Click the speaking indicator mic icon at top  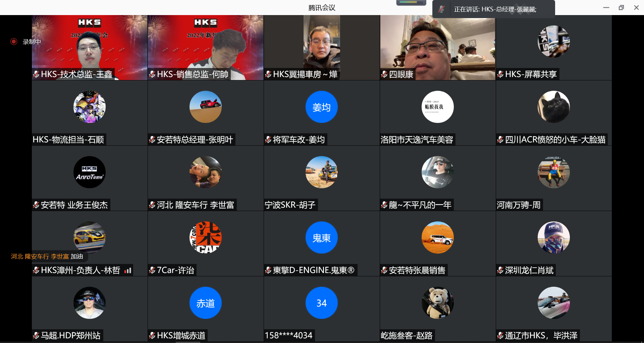(441, 9)
